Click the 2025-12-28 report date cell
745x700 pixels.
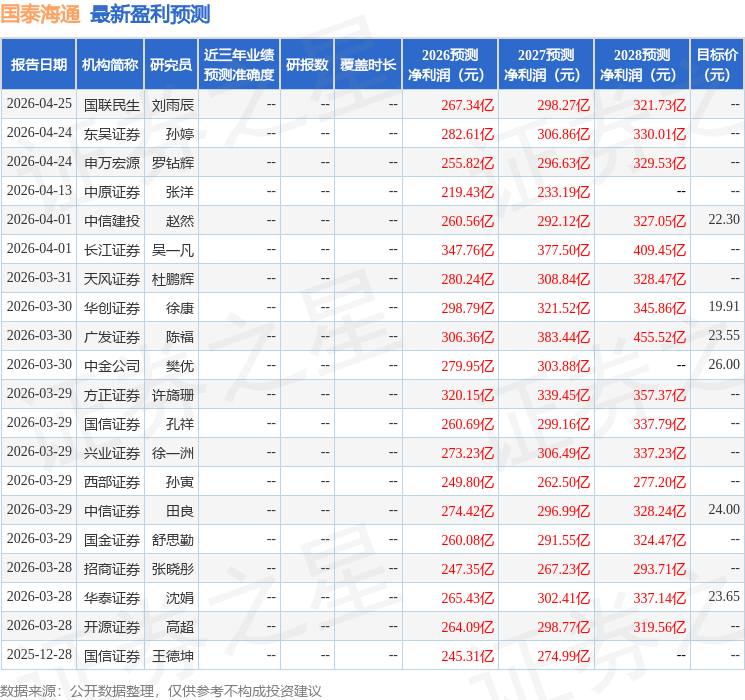(x=39, y=655)
